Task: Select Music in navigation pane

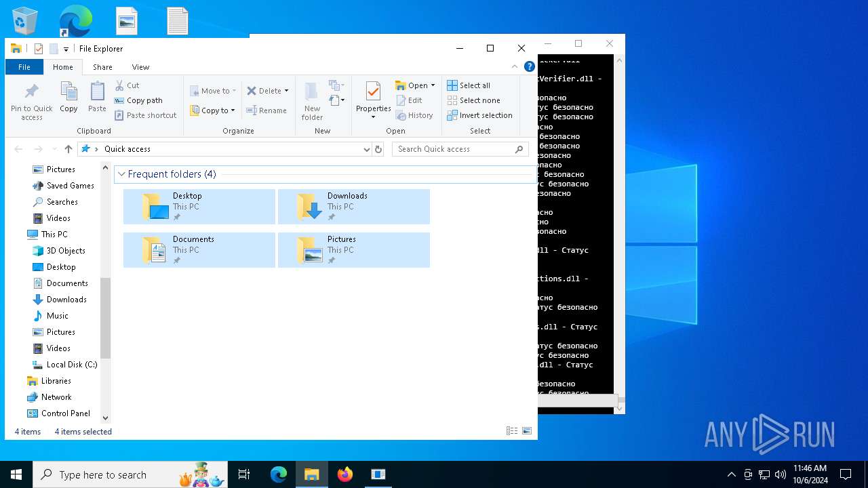Action: pos(50,316)
